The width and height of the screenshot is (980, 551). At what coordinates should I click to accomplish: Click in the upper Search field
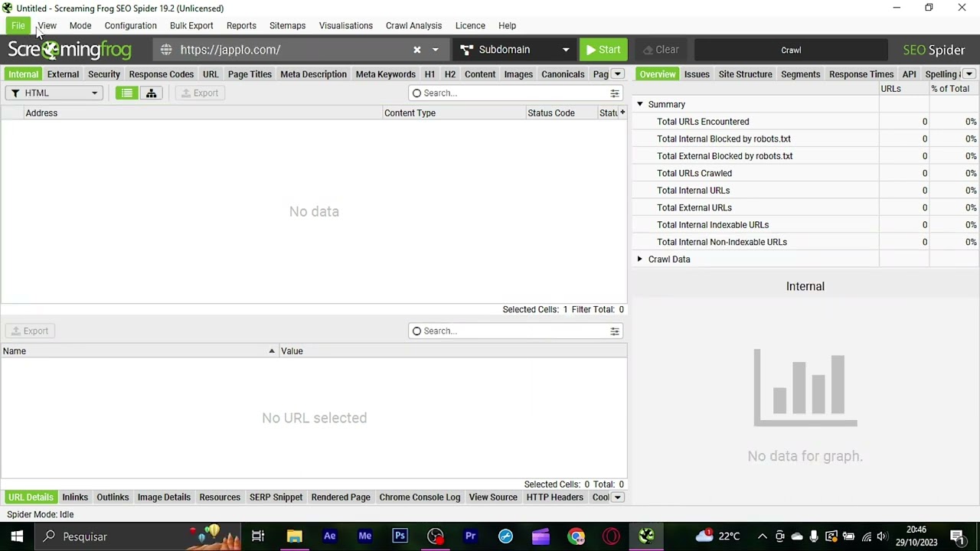coord(509,93)
